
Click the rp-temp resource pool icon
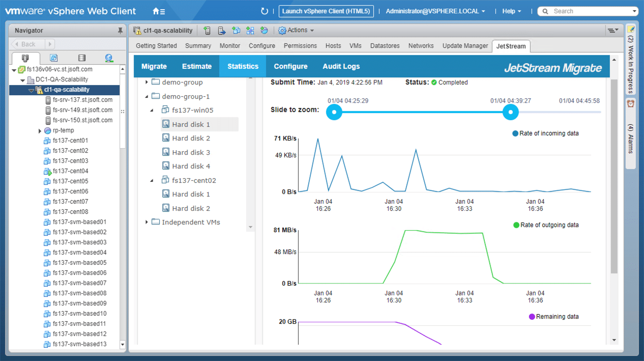[x=48, y=130]
